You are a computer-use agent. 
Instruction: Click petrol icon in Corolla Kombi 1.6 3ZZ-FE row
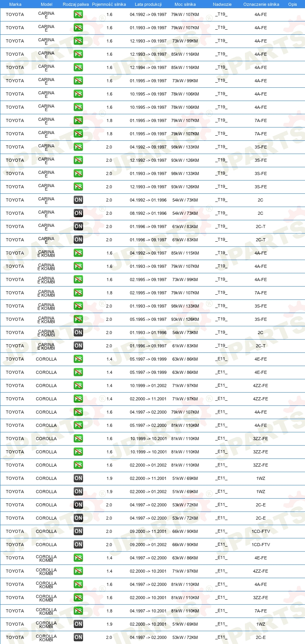(78, 598)
